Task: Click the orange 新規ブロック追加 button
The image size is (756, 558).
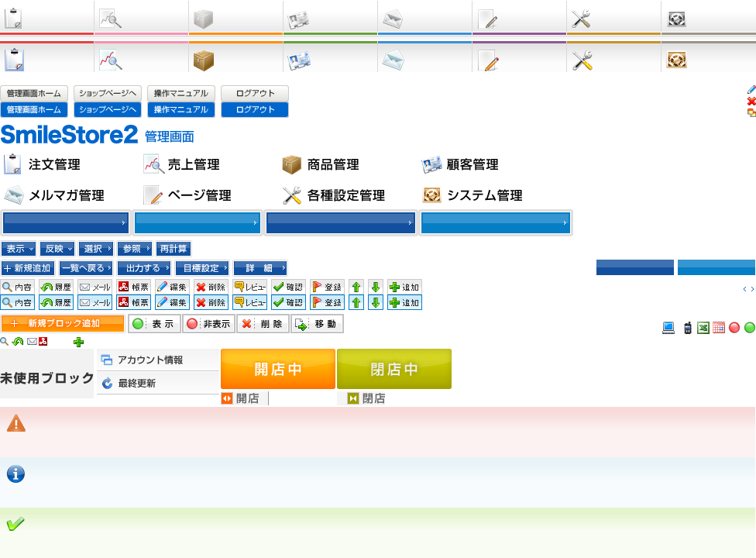Action: click(x=63, y=324)
